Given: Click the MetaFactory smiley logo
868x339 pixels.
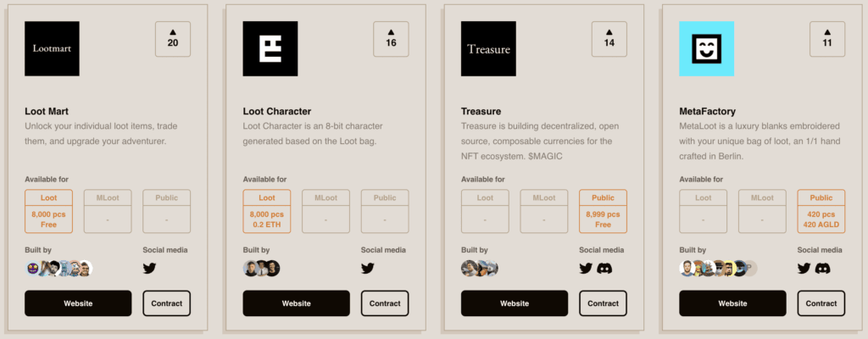Looking at the screenshot, I should pyautogui.click(x=706, y=49).
